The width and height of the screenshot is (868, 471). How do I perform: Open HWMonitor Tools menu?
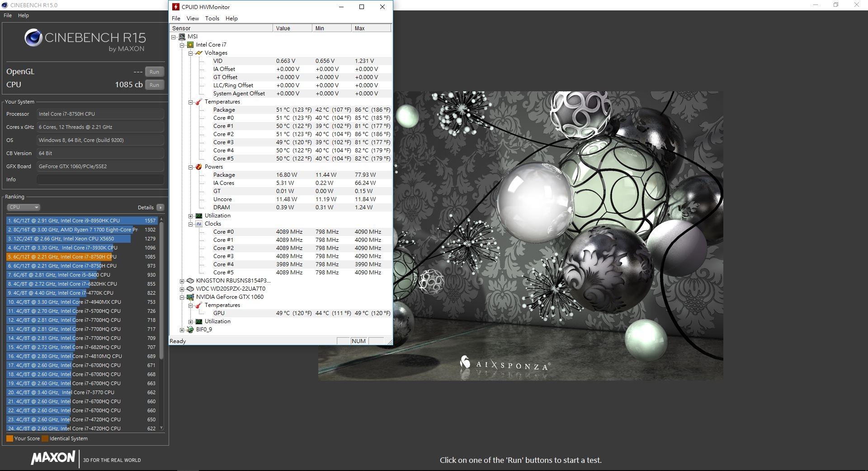(212, 19)
